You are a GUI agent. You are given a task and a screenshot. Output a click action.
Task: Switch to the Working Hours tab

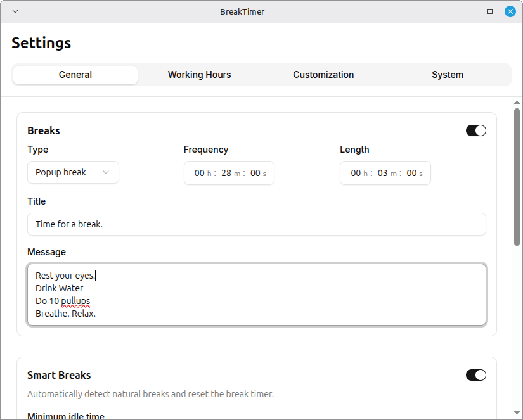199,75
